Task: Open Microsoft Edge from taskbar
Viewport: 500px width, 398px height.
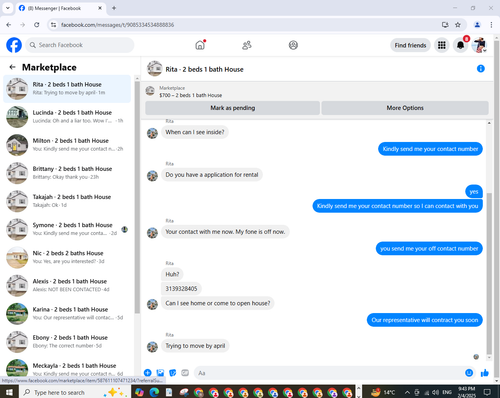Action: coord(154,392)
